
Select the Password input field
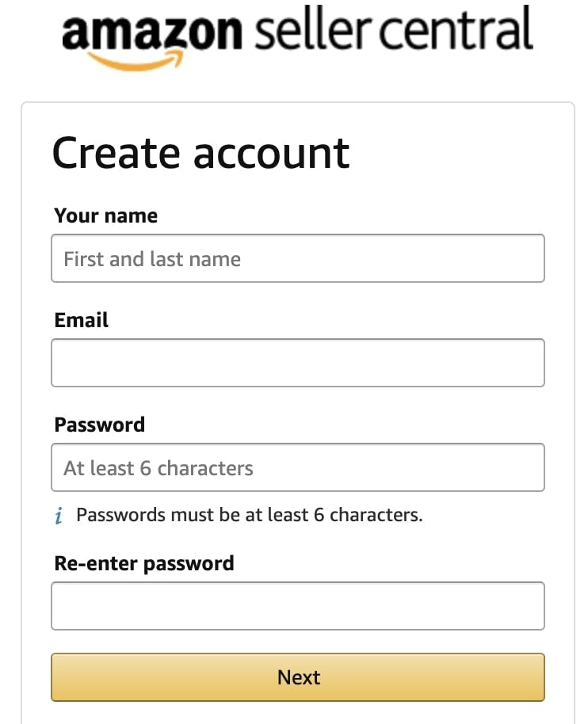tap(297, 467)
